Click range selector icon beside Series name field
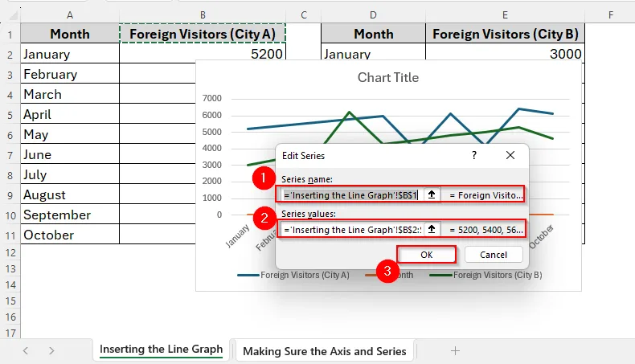This screenshot has width=635, height=364. (432, 194)
